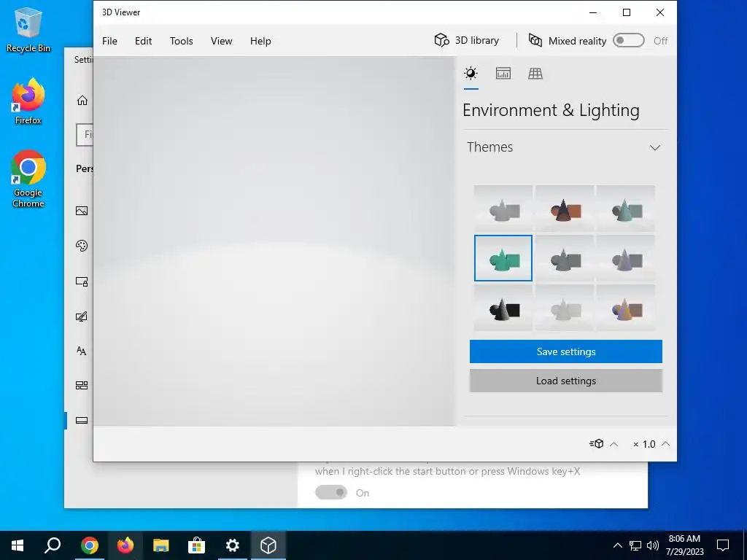This screenshot has height=560, width=747.
Task: Select the dark gray theme in middle
Action: pyautogui.click(x=565, y=258)
